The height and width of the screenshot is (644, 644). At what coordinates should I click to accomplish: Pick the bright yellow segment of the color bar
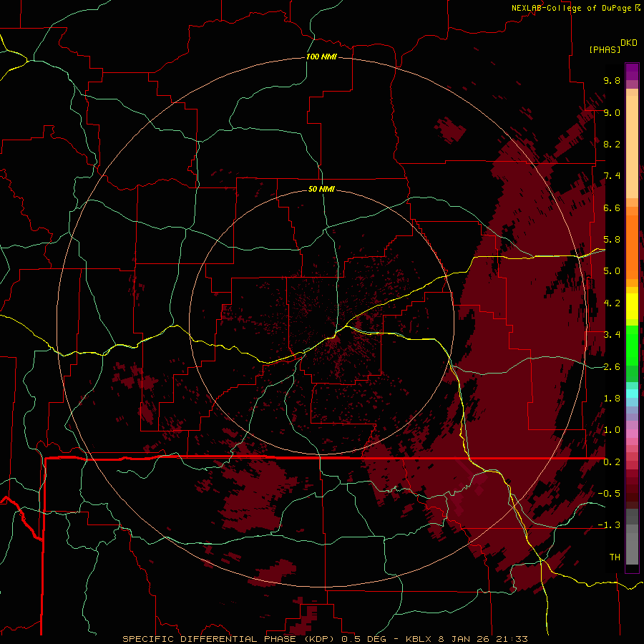click(632, 306)
